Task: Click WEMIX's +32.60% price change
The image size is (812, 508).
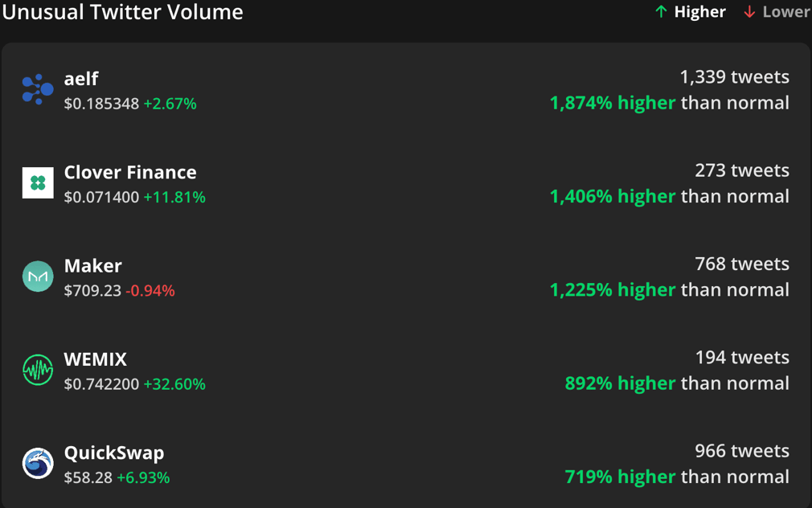Action: tap(174, 384)
